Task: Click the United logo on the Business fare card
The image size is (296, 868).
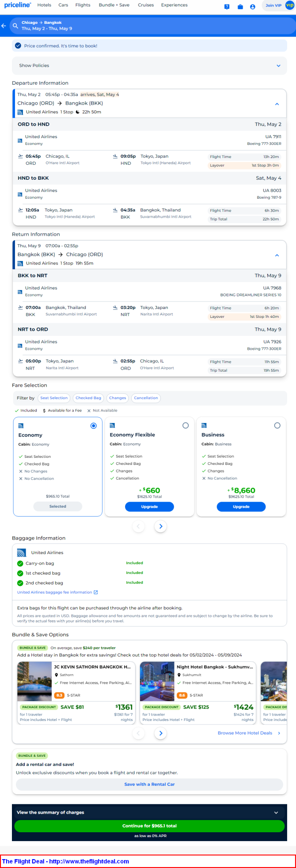Action: [x=204, y=426]
